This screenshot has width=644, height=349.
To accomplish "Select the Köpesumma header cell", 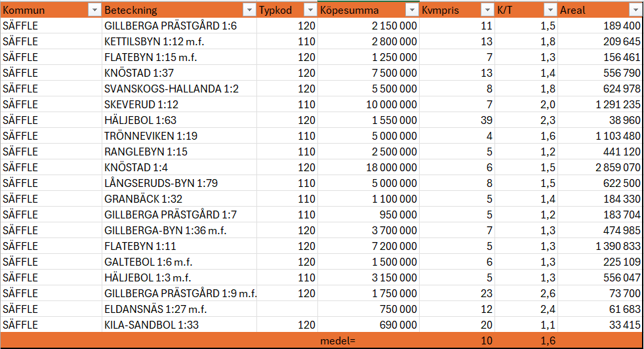I will (368, 10).
